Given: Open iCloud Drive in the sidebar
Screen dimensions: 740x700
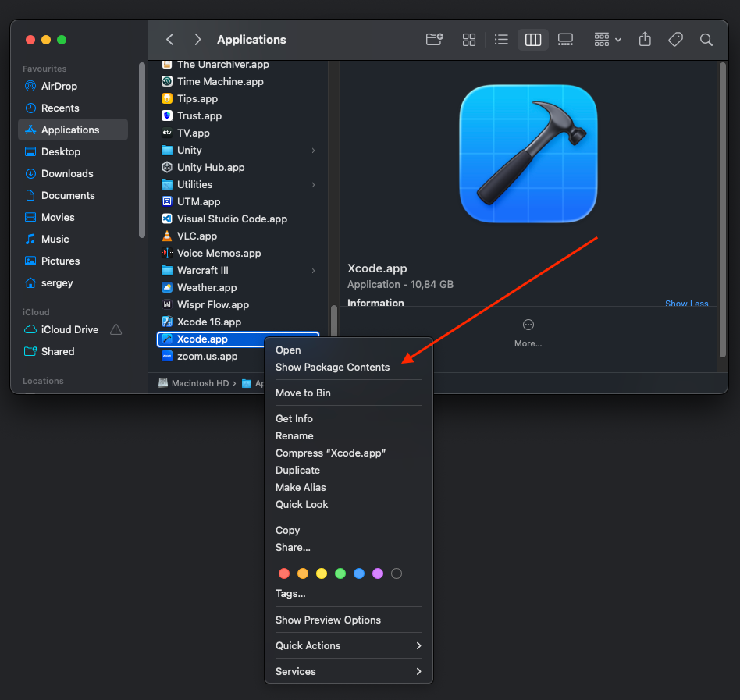Looking at the screenshot, I should pyautogui.click(x=69, y=330).
